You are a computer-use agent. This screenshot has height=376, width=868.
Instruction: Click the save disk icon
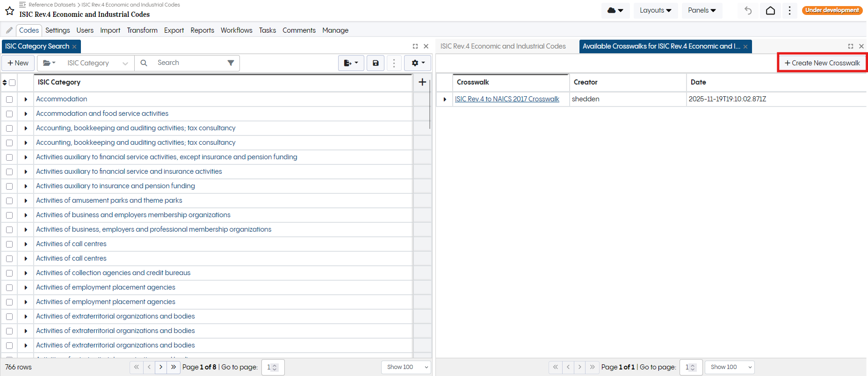(x=375, y=63)
